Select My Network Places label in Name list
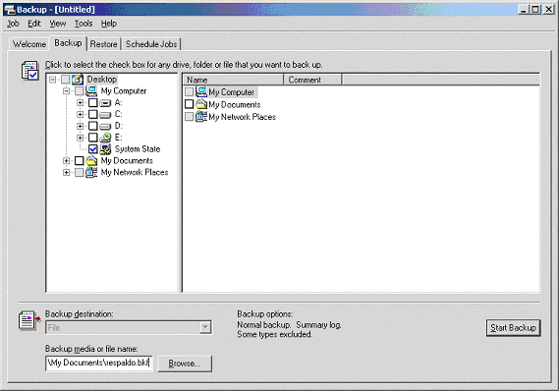Viewport: 560px width, 392px height. tap(242, 117)
